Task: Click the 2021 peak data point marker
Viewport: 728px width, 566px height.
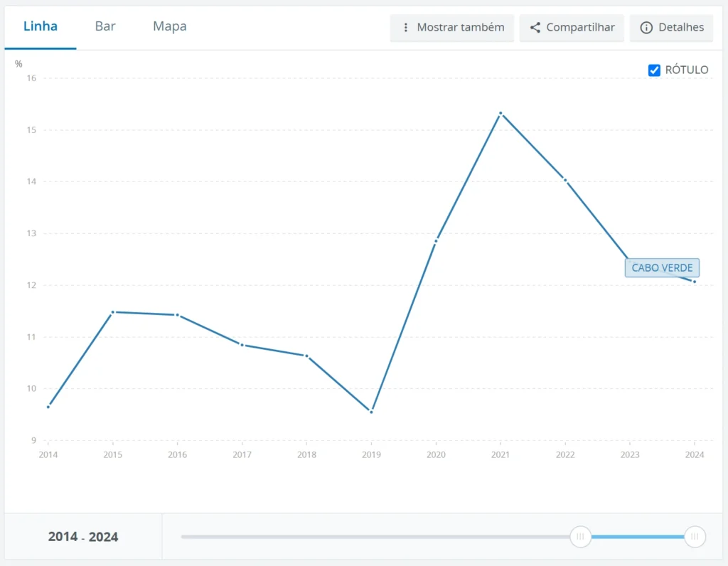Action: (x=500, y=112)
